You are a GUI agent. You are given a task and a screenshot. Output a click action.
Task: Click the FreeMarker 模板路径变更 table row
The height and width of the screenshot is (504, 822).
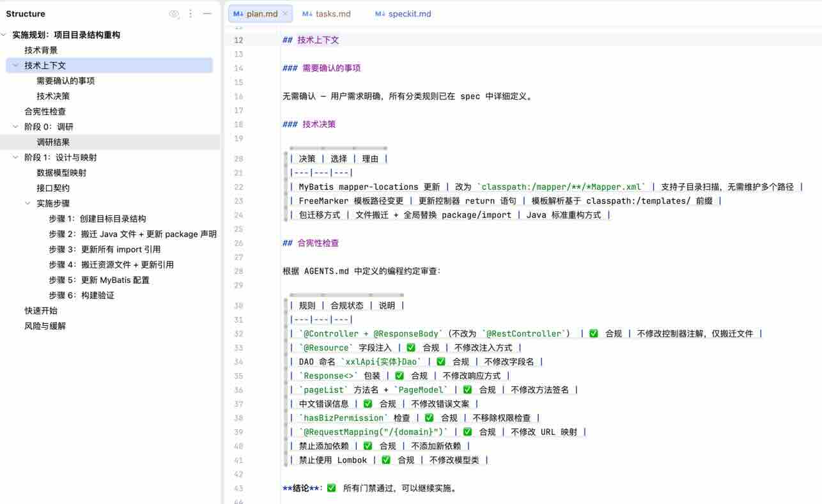click(505, 201)
